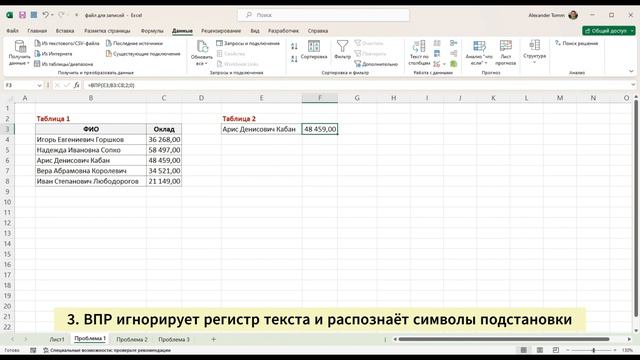Open the Review (Рецензирование) tab

(x=221, y=31)
